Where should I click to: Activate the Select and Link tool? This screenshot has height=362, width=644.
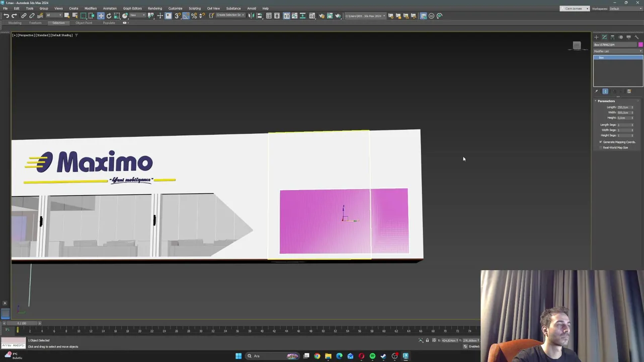pos(24,16)
